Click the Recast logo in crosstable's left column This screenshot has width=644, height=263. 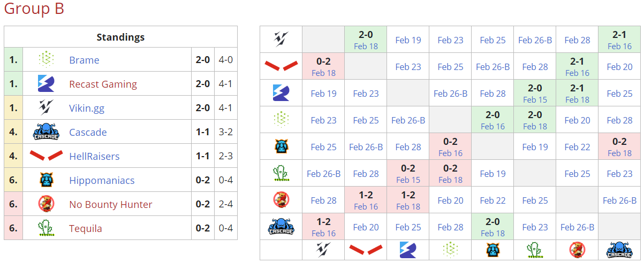tap(281, 93)
